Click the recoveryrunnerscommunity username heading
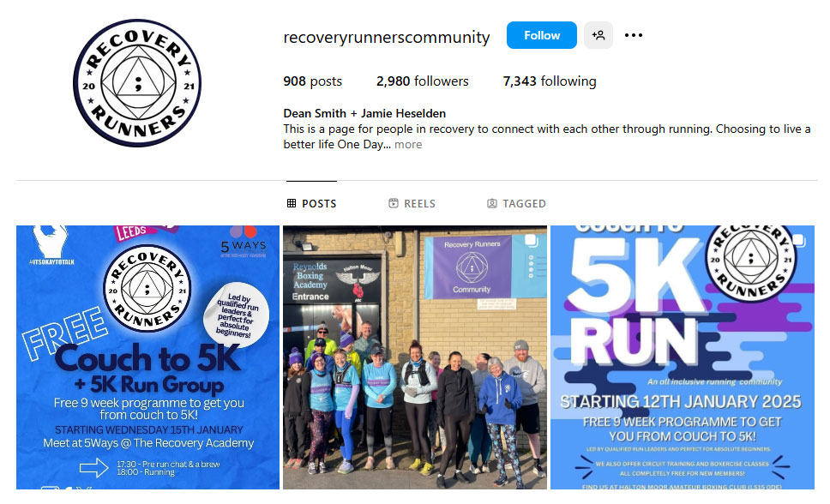 [x=387, y=37]
